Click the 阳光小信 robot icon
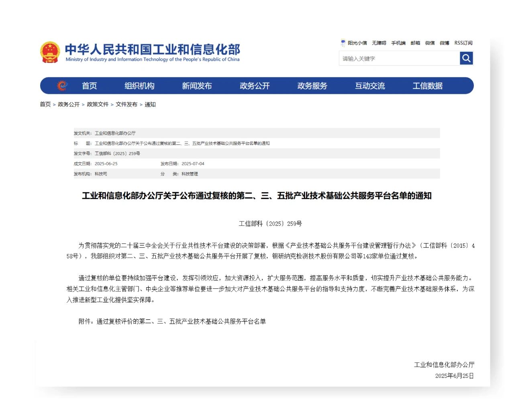Image resolution: width=514 pixels, height=420 pixels. click(343, 43)
